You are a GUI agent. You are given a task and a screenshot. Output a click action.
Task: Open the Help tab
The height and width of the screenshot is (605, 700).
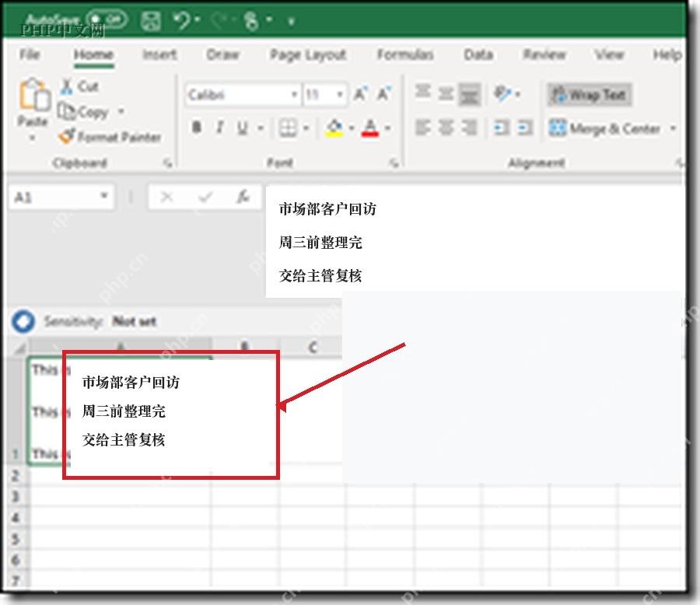point(667,54)
